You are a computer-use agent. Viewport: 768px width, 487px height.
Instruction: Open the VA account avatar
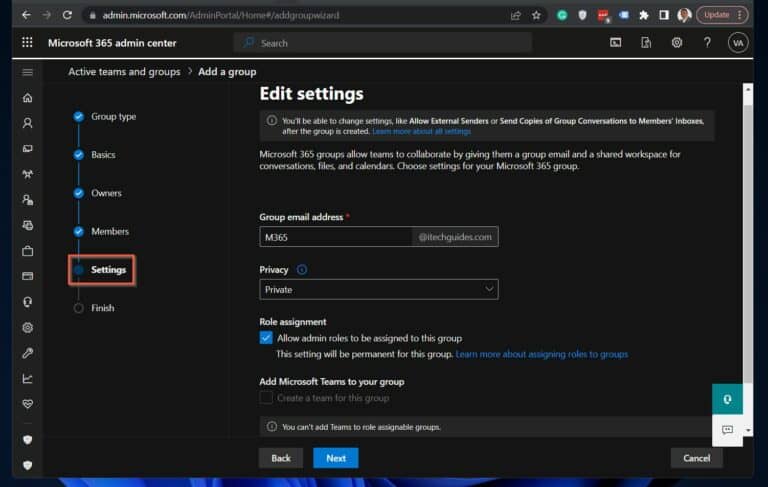(x=738, y=43)
